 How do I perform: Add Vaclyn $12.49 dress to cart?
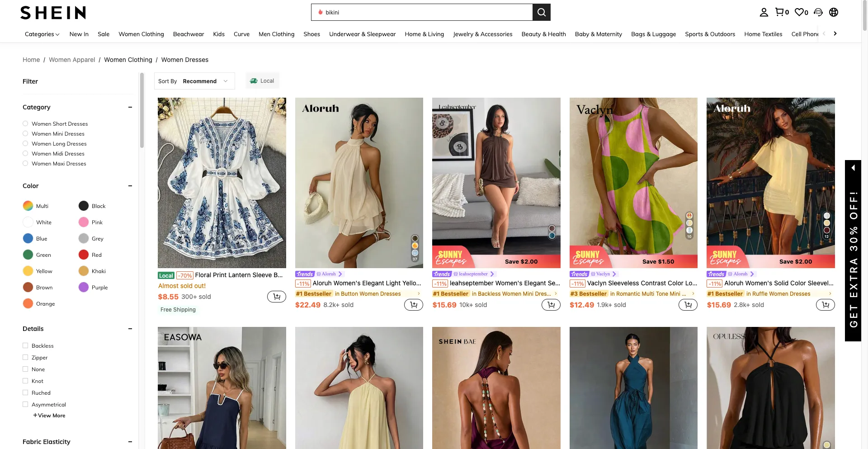tap(688, 305)
